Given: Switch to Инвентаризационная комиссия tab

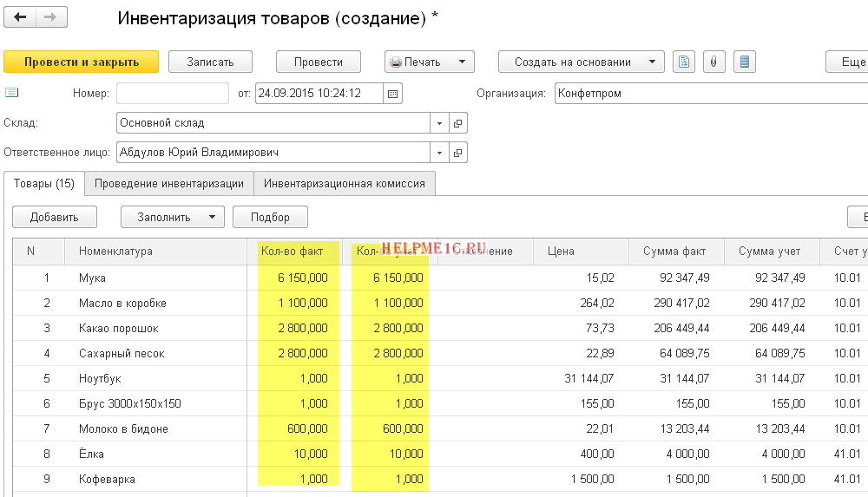Looking at the screenshot, I should 344,183.
